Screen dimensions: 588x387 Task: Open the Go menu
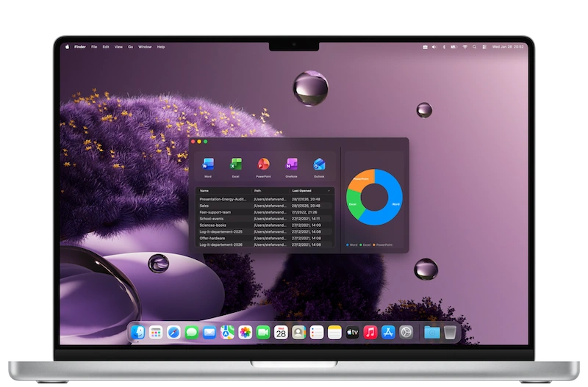point(131,47)
